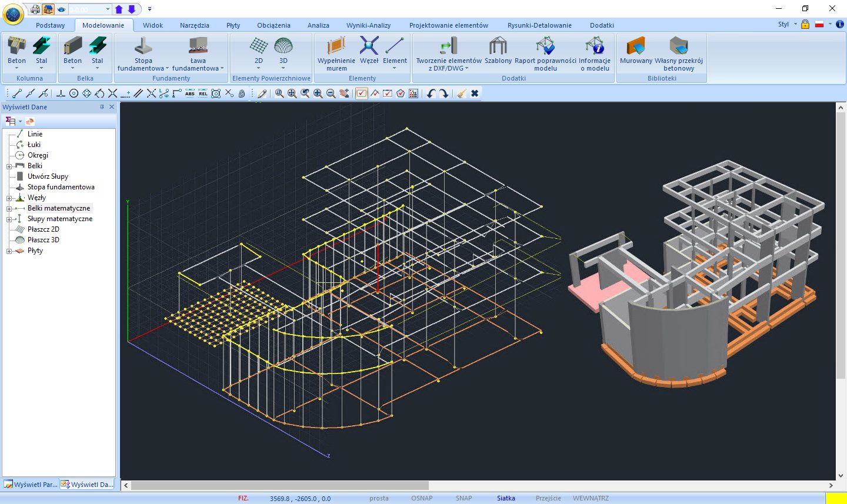Viewport: 847px width, 504px height.
Task: Open Informacje o modelu
Action: pos(595,54)
